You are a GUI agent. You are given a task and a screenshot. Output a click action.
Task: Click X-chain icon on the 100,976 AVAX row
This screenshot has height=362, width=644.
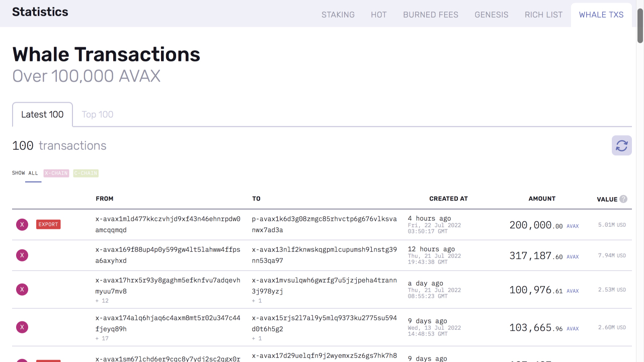tap(22, 290)
